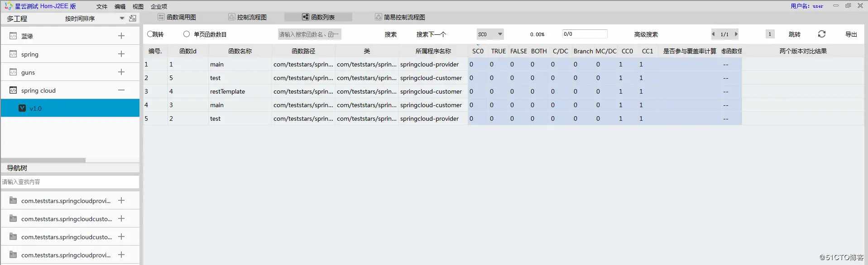Click the refresh icon beside 导出

pyautogui.click(x=822, y=34)
